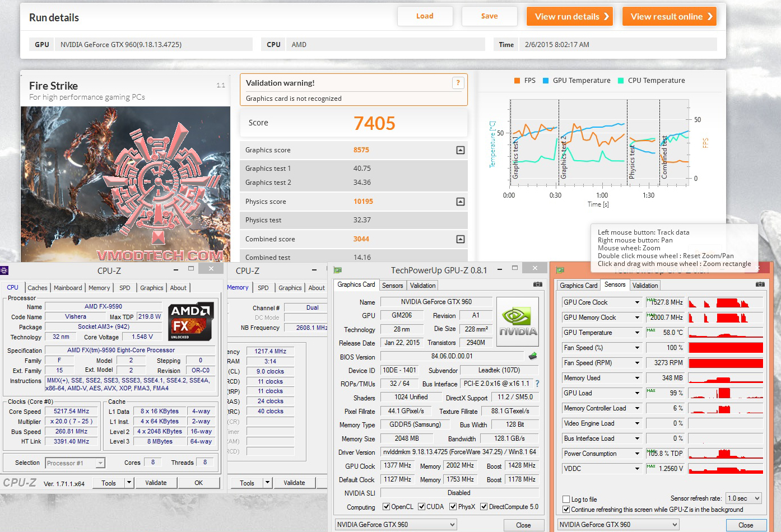The height and width of the screenshot is (532, 781).
Task: Open the TechPowerUp GPU-Z 0.8.1 title bar icon
Action: tap(337, 270)
